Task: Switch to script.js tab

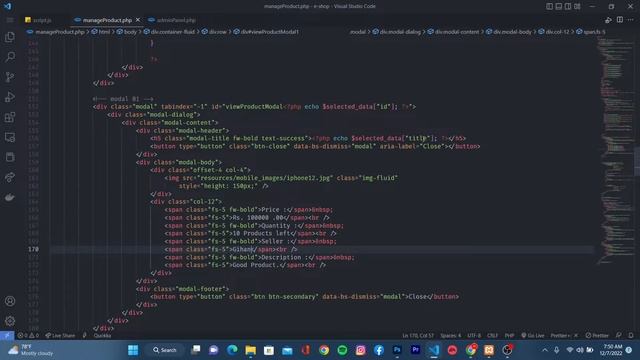Action: (x=38, y=20)
